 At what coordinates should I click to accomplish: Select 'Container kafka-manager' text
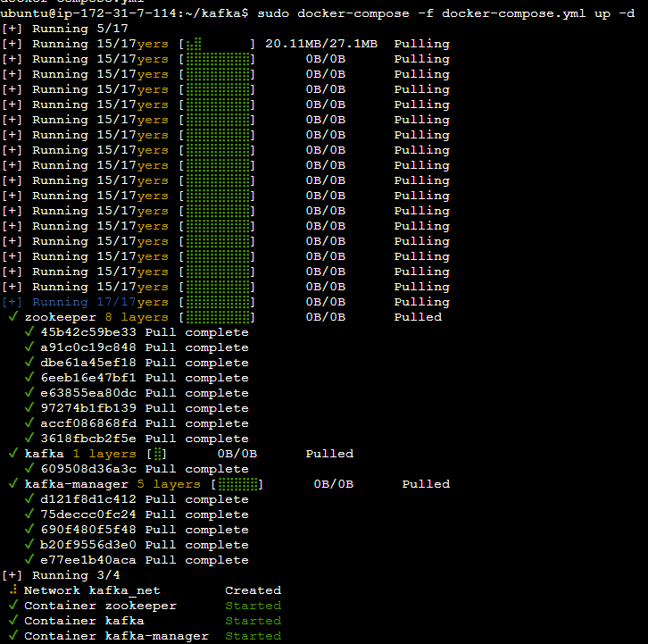click(x=117, y=636)
